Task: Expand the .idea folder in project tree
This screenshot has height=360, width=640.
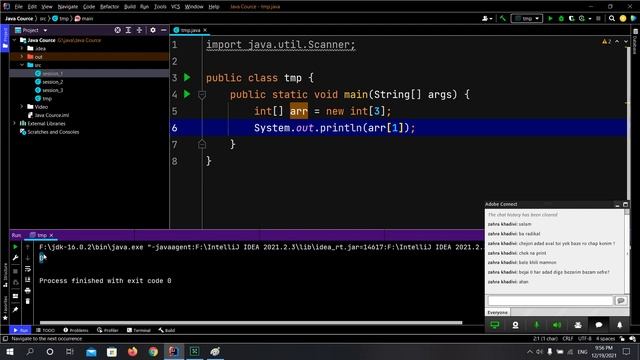Action: (x=22, y=49)
